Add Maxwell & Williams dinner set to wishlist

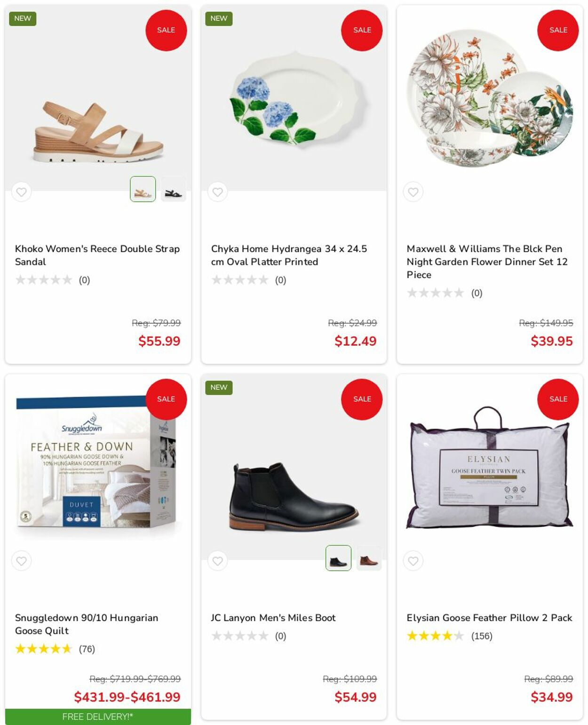(413, 192)
